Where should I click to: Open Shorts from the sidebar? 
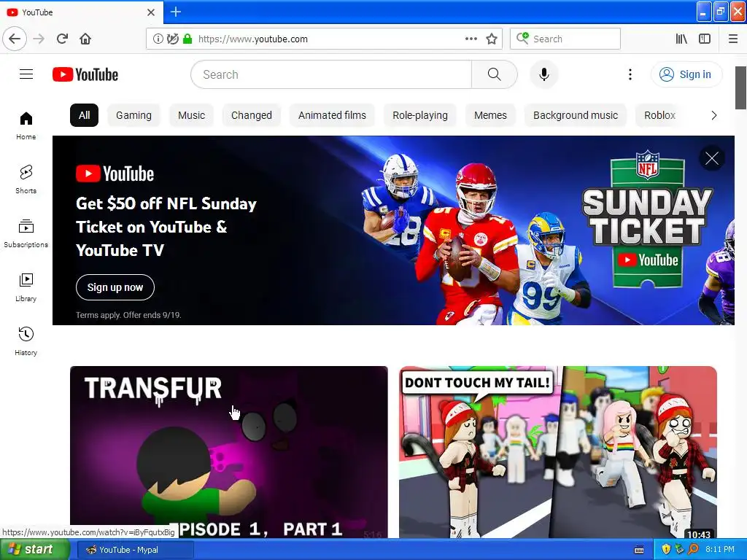pyautogui.click(x=26, y=179)
